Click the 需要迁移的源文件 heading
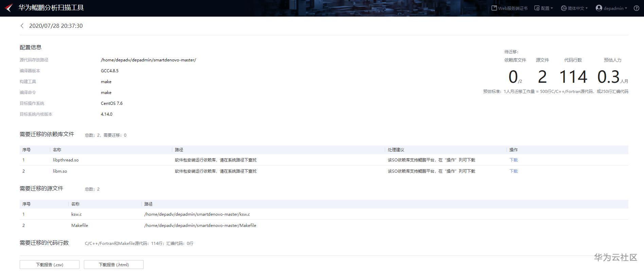 [x=41, y=189]
